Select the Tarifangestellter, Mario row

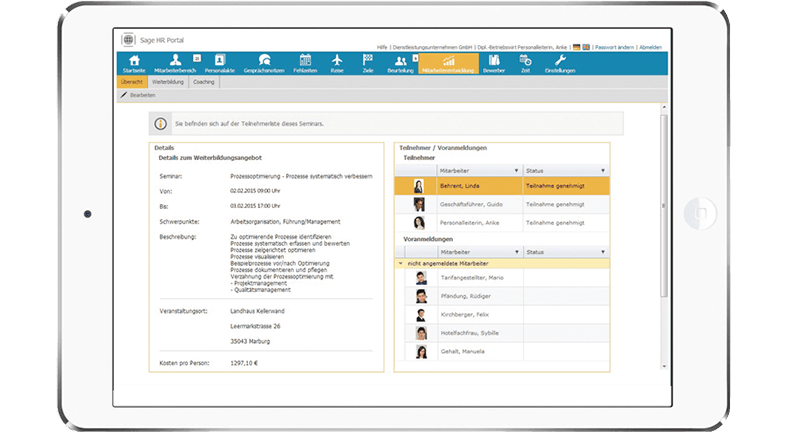[x=470, y=277]
